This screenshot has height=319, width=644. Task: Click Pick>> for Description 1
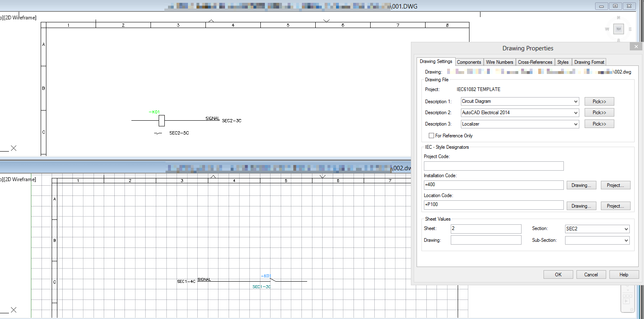point(599,102)
